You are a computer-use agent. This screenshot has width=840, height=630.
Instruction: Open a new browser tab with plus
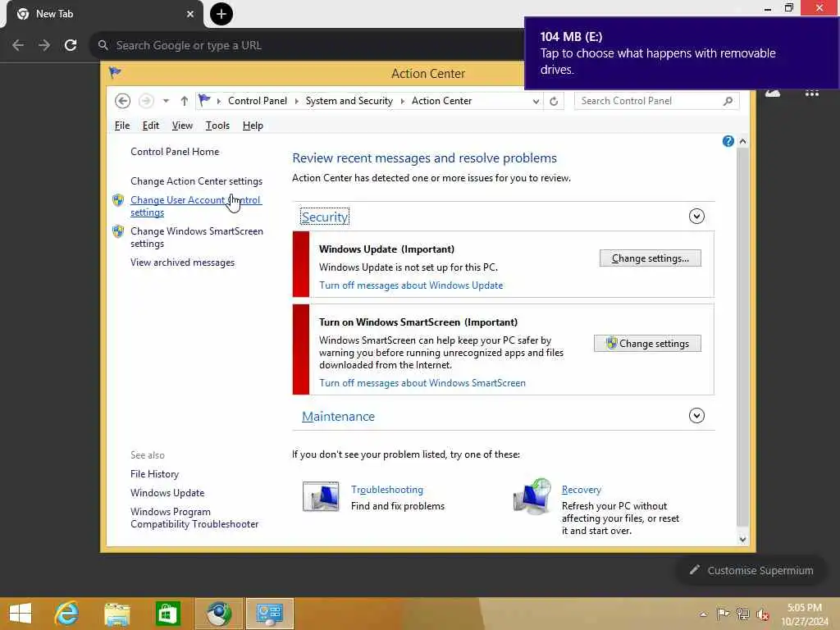221,14
